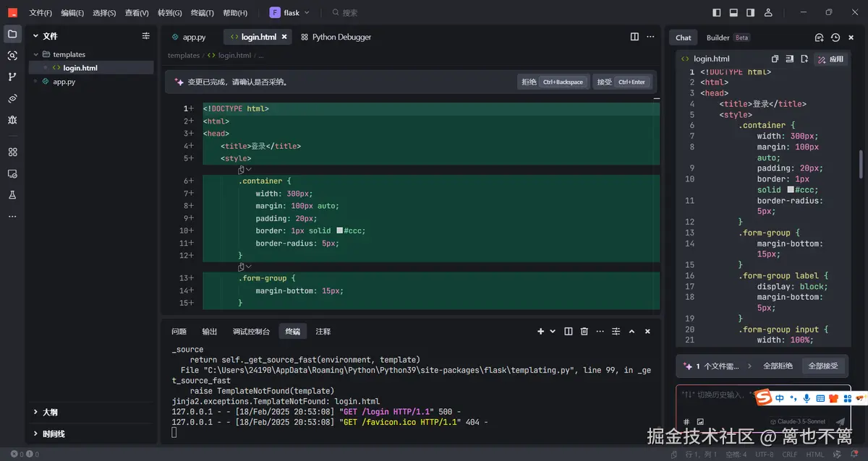Click the user account icon in title bar
Viewport: 868px width, 461px height.
point(769,12)
